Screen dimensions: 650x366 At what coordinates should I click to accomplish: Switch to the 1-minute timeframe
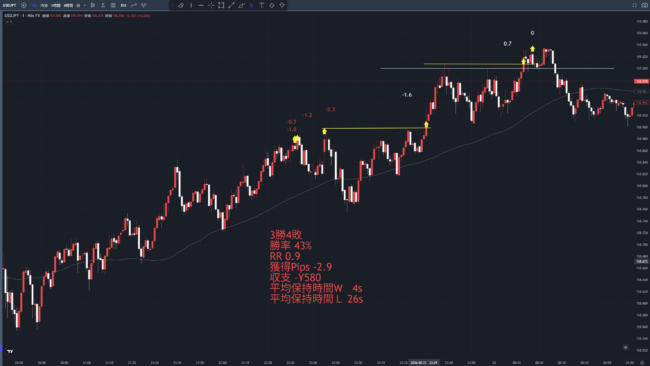coord(34,5)
